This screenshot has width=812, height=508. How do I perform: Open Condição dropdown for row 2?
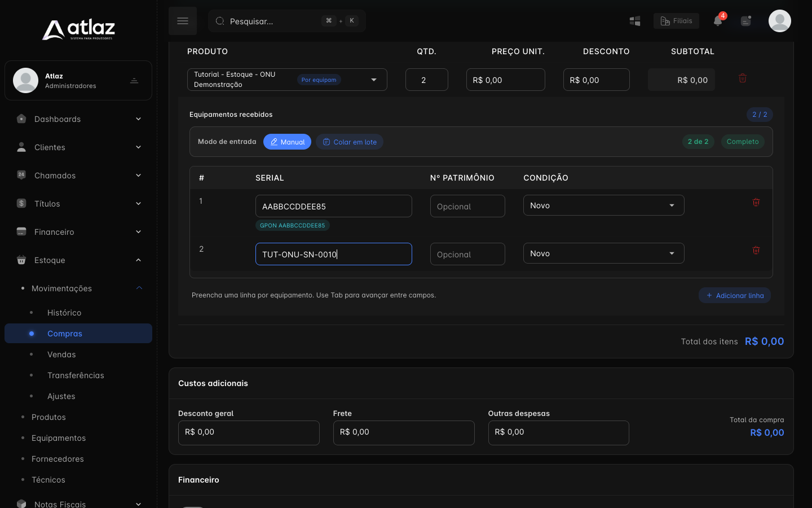[603, 253]
